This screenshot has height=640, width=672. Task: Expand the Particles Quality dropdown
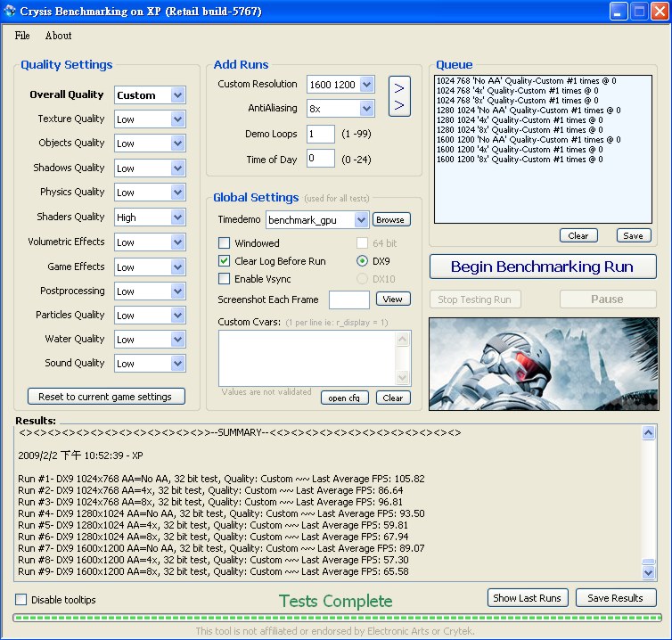click(x=177, y=315)
